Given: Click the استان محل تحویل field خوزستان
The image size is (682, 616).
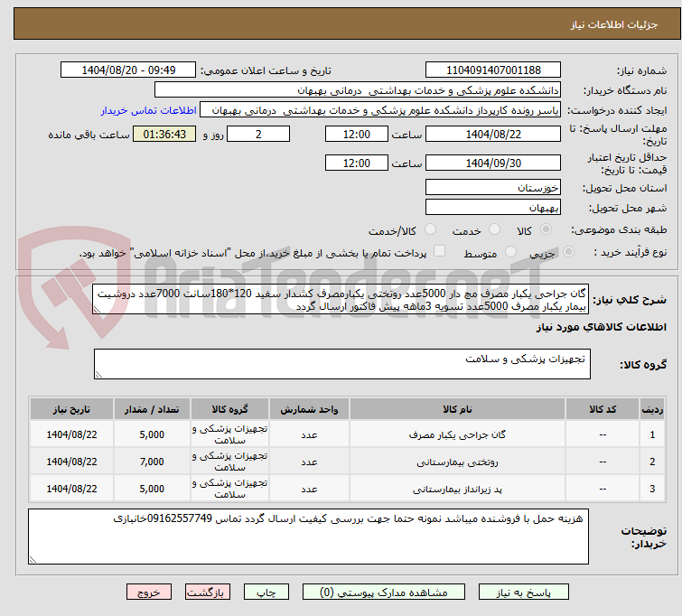Looking at the screenshot, I should (493, 188).
